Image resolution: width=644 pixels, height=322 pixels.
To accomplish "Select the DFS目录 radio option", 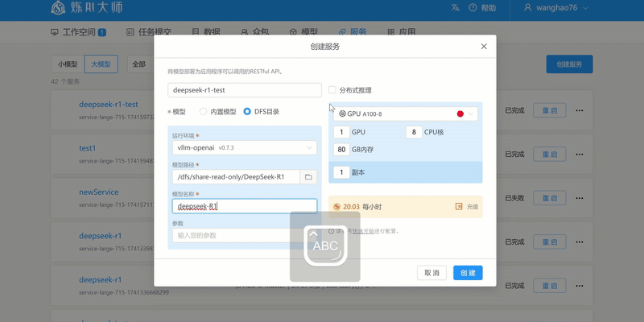I will tap(247, 111).
